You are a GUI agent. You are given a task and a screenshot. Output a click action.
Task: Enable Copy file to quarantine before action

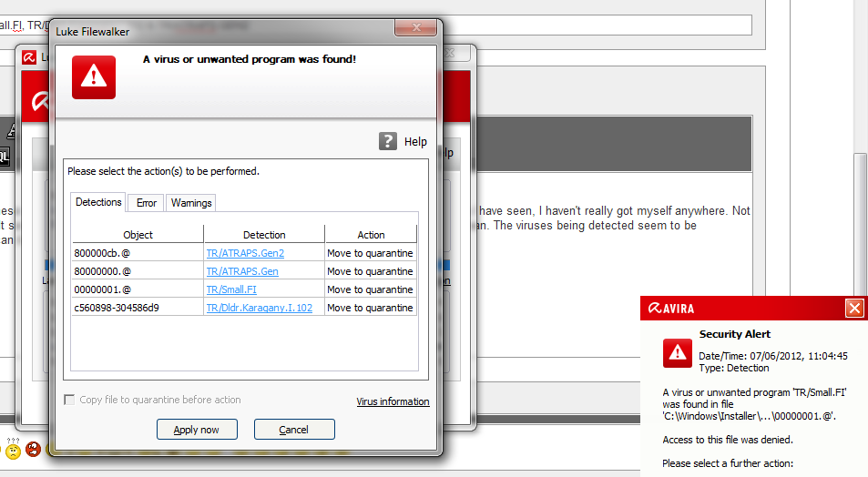(x=69, y=400)
